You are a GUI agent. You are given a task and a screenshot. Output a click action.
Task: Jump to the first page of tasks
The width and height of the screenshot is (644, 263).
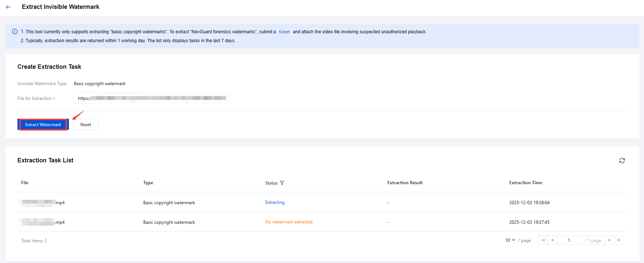click(x=543, y=240)
